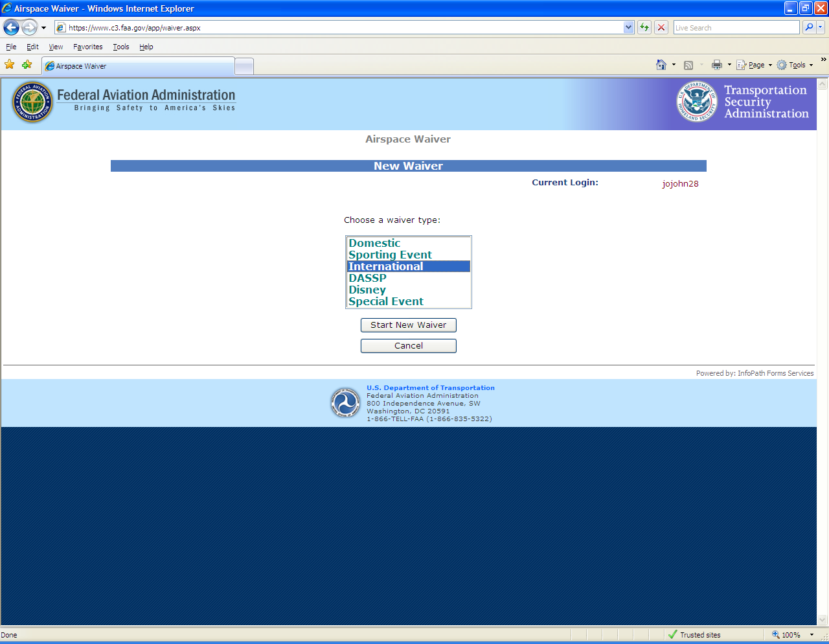Click the Cancel button
829x644 pixels.
click(x=409, y=346)
